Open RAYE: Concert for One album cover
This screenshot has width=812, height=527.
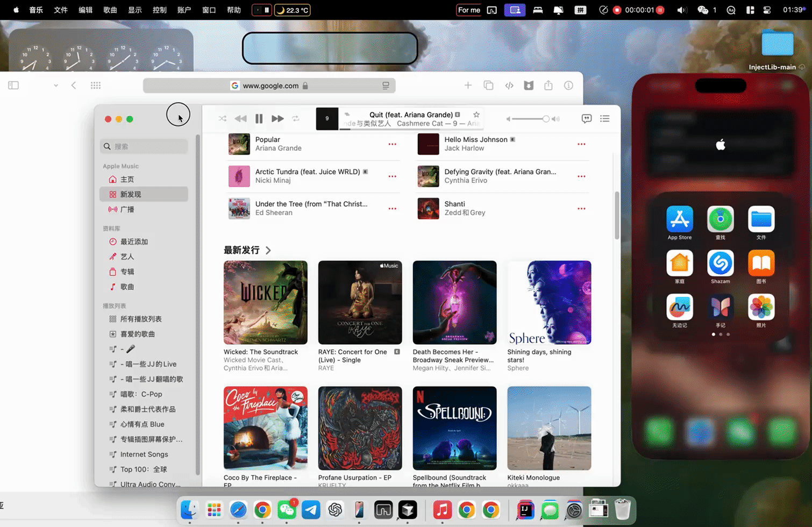[360, 303]
